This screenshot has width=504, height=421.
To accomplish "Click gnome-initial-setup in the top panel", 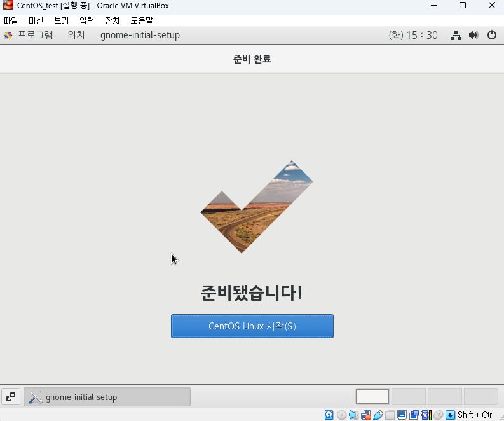I will 140,35.
